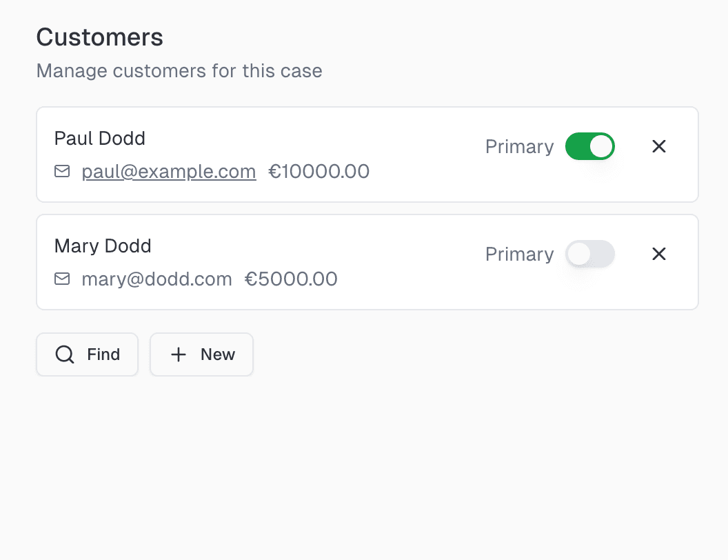Click the Find customer button
The image size is (728, 560).
(x=88, y=354)
